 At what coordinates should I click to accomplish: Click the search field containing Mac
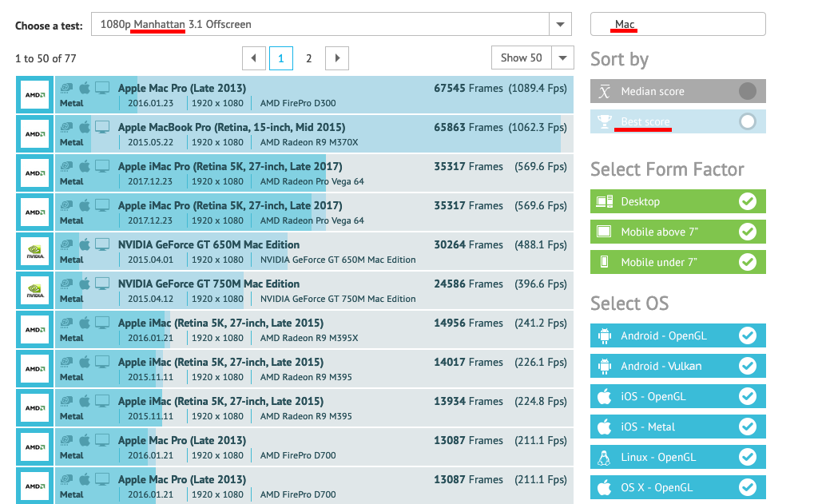coord(677,25)
